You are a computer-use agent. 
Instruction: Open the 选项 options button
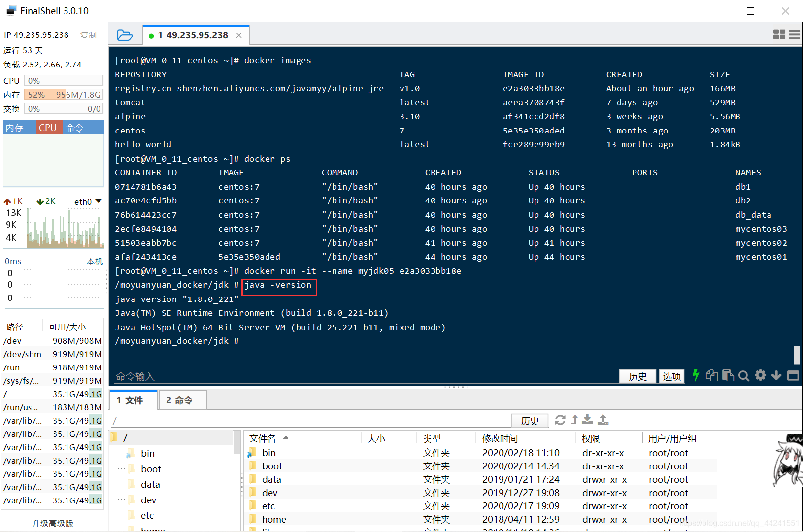671,376
